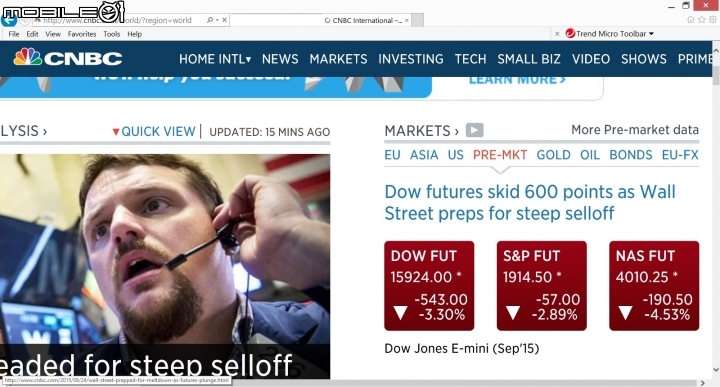720x387 pixels.
Task: Switch to the ASIA markets tab
Action: (424, 155)
